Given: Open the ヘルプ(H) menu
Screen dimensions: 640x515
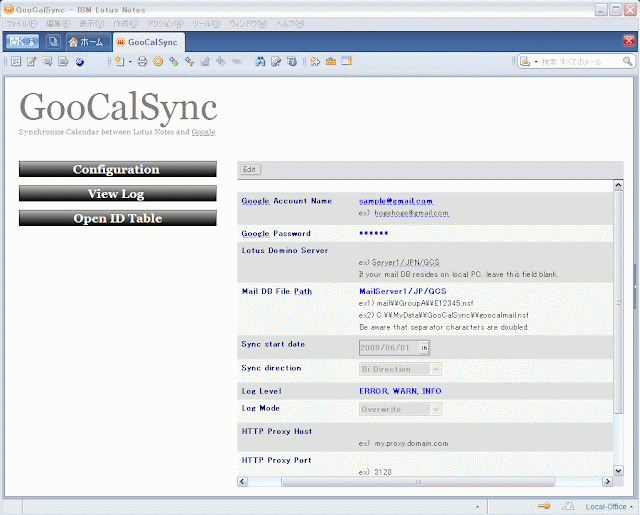Looking at the screenshot, I should coord(290,24).
